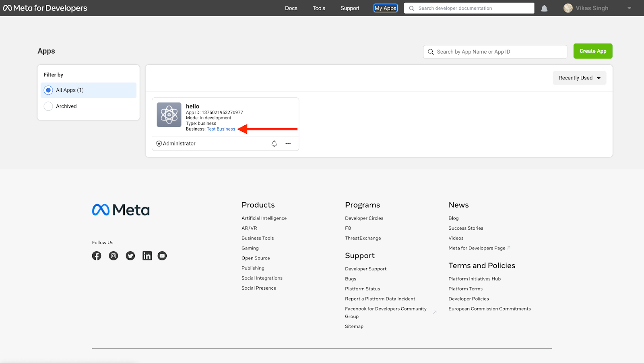This screenshot has height=363, width=644.
Task: Open the Meta for Developers home logo
Action: pyautogui.click(x=45, y=8)
